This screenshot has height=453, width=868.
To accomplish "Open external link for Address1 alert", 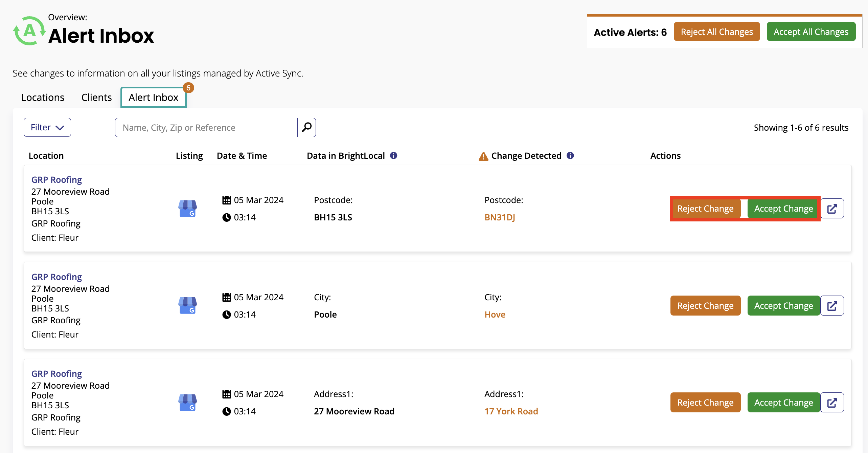I will coord(832,403).
